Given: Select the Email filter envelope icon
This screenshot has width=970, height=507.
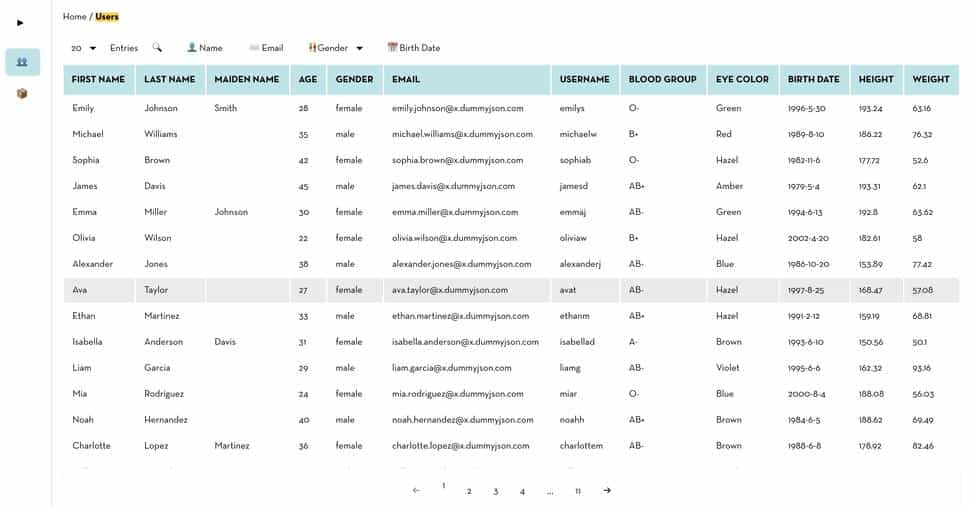Looking at the screenshot, I should [255, 48].
